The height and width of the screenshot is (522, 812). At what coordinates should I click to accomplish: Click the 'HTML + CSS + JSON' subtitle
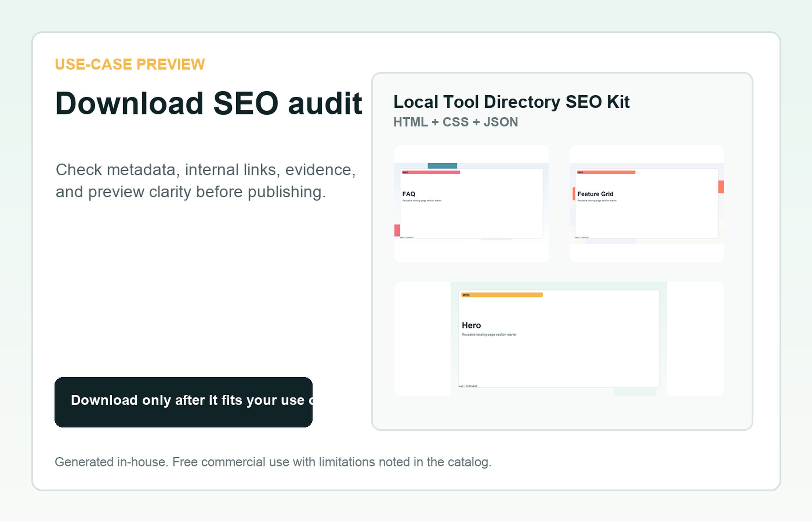point(456,122)
